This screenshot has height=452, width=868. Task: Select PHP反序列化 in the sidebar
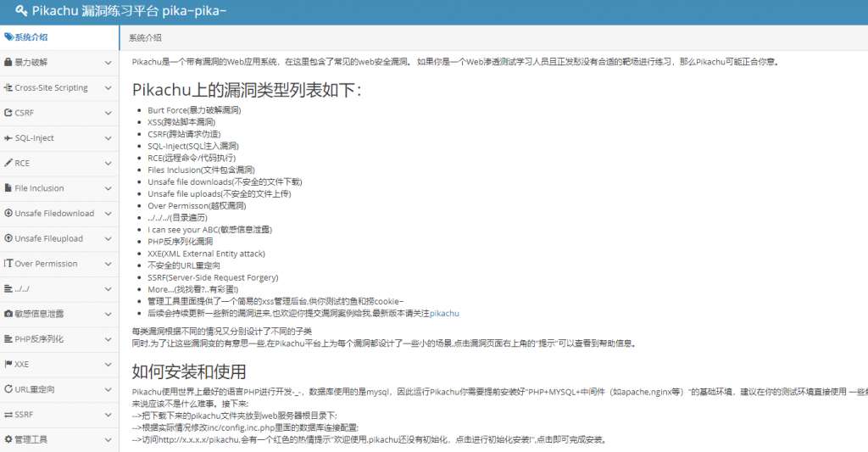pyautogui.click(x=59, y=339)
